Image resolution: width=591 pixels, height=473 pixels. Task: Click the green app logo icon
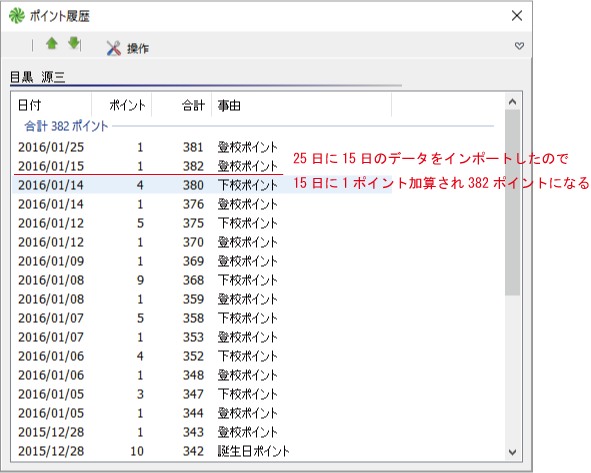(17, 16)
